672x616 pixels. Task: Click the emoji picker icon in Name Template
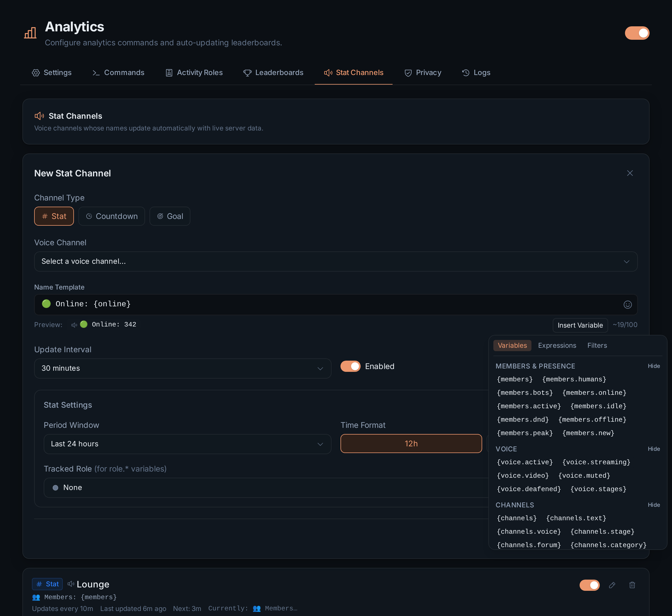coord(627,305)
